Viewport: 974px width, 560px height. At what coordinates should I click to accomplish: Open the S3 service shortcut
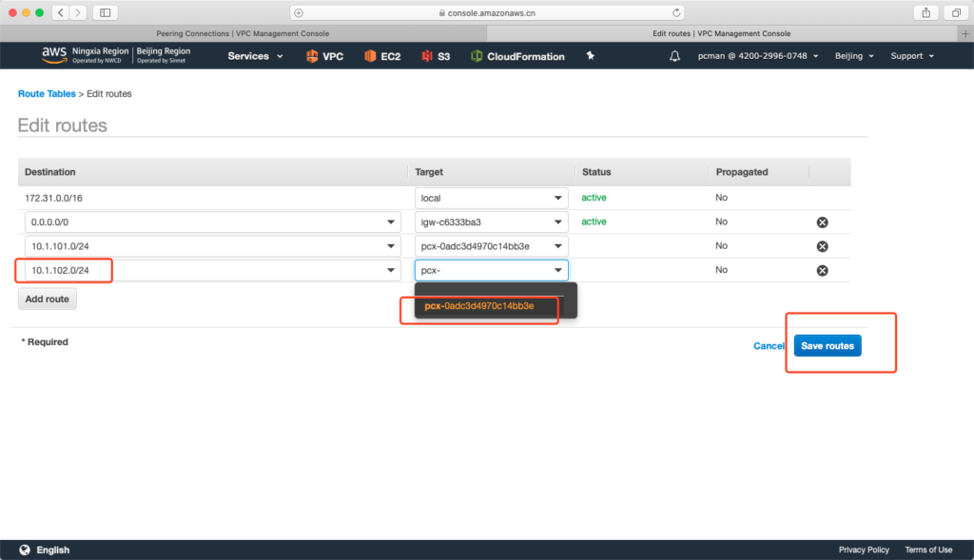(436, 56)
